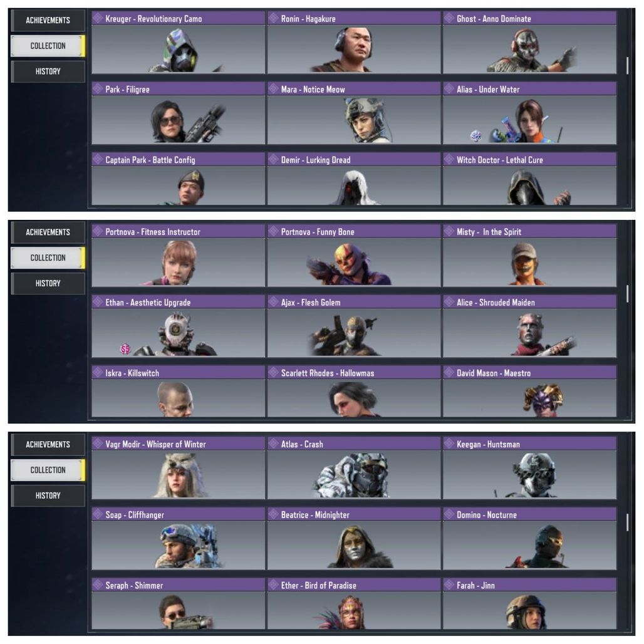Click the diamond icon next to Park - Filigree

(98, 89)
